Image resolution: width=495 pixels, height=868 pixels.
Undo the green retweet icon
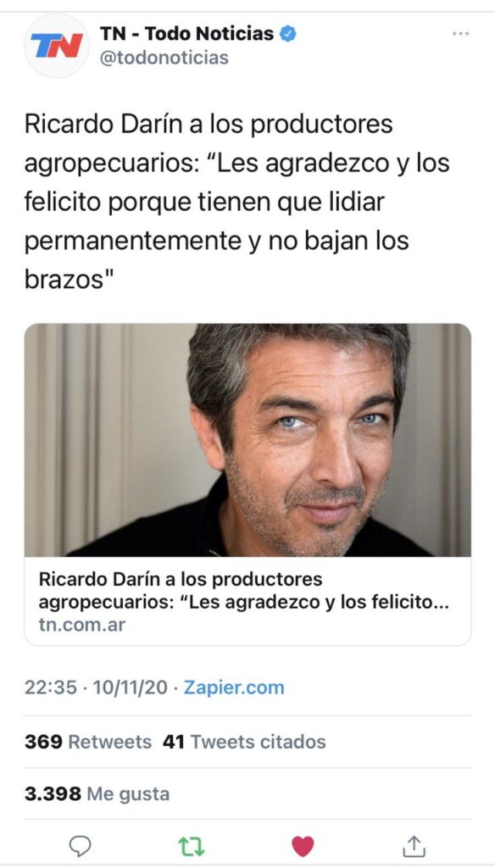tap(192, 847)
